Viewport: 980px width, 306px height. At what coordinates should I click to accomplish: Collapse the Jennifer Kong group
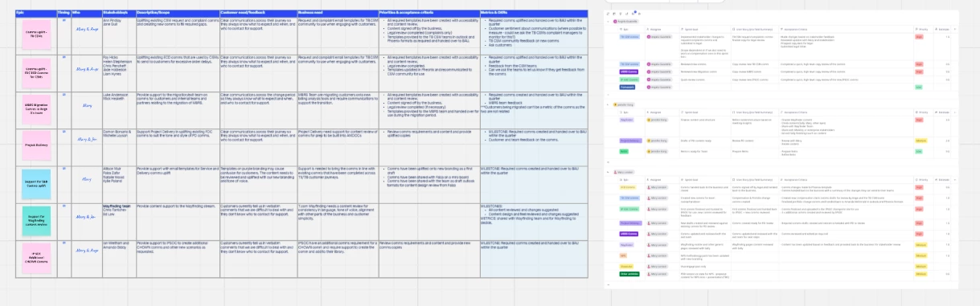(x=608, y=104)
